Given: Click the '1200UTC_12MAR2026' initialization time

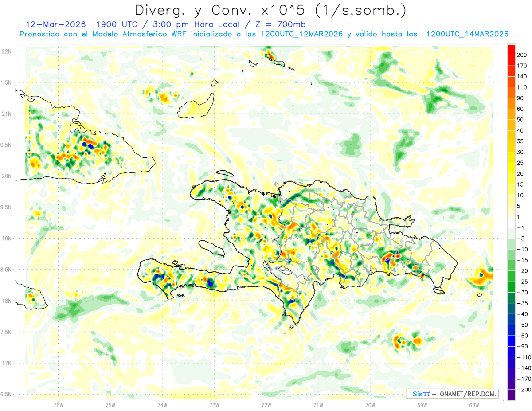Looking at the screenshot, I should tap(302, 34).
